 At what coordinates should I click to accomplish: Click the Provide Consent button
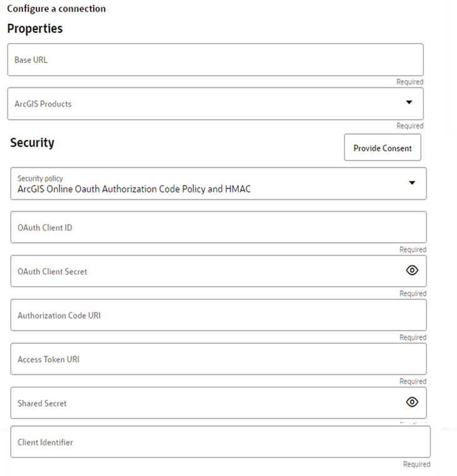pos(383,148)
